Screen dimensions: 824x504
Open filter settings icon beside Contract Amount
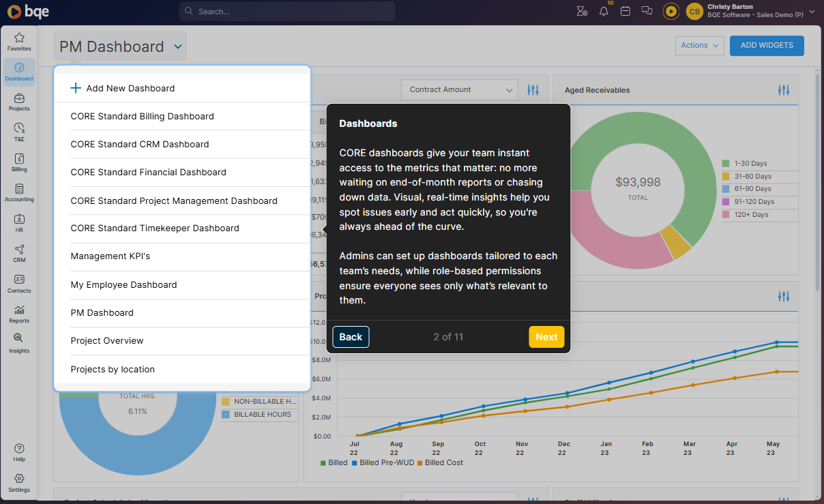(533, 90)
